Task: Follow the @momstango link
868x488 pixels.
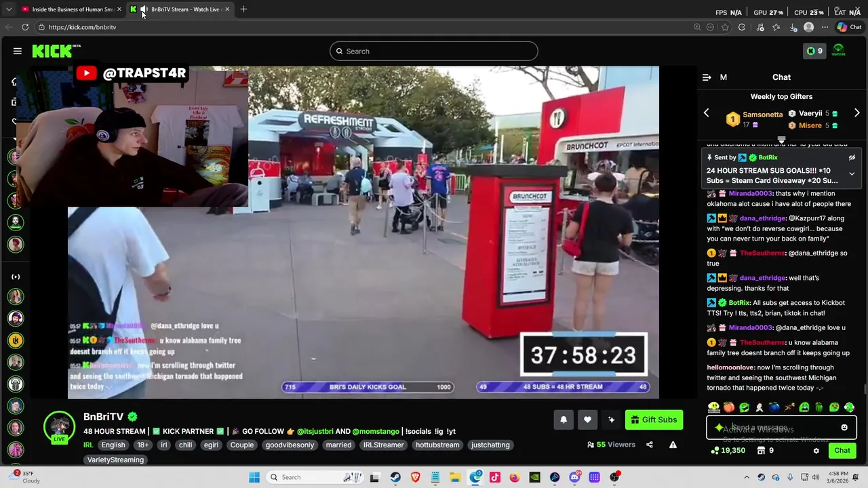Action: click(376, 431)
